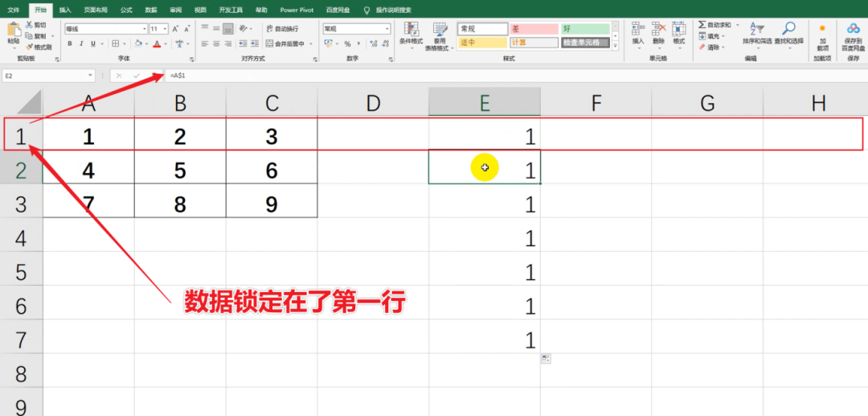Toggle italic formatting (I)
868x416 pixels.
[81, 43]
